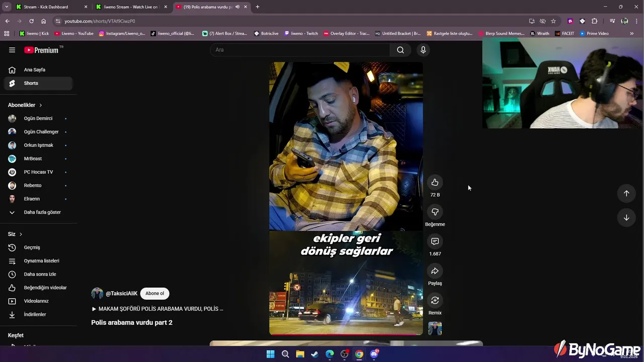Viewport: 644px width, 362px height.
Task: Open MrBeast subscription channel
Action: click(38, 159)
